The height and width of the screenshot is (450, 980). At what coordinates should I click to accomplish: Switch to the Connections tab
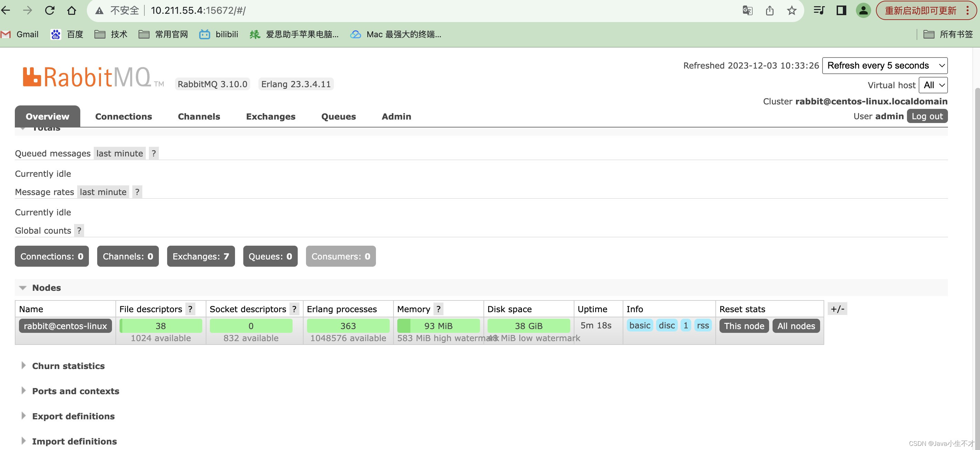(124, 116)
